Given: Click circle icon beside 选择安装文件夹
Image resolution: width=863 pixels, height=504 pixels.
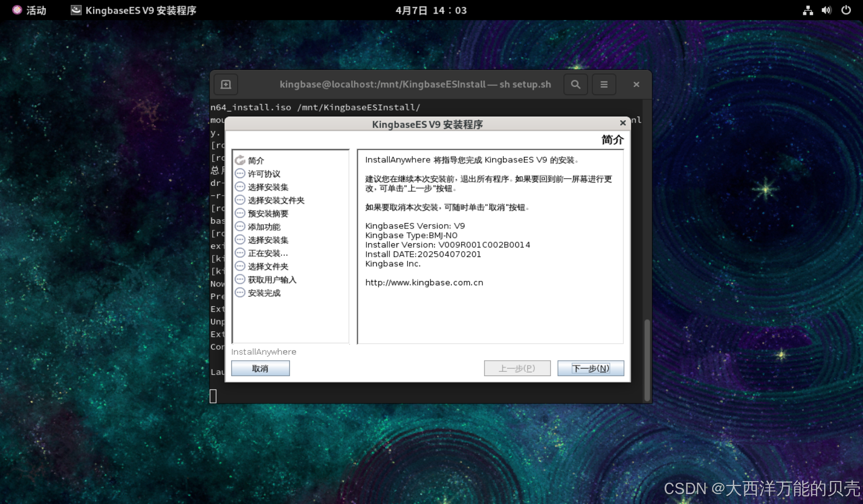Looking at the screenshot, I should tap(240, 200).
